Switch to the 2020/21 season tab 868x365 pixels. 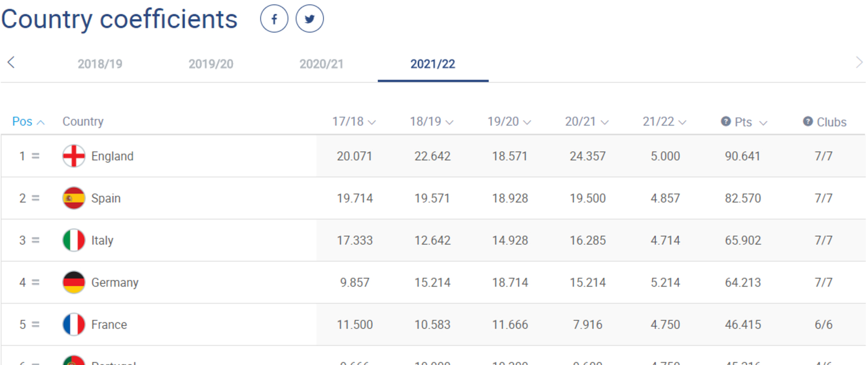pos(321,64)
